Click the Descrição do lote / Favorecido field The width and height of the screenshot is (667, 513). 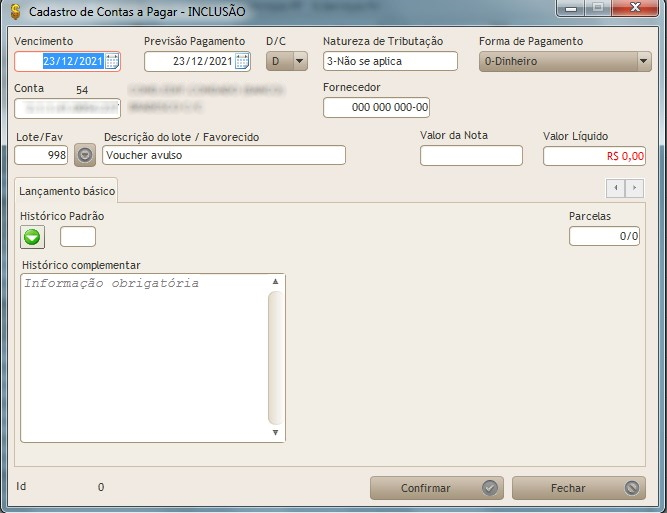click(223, 155)
